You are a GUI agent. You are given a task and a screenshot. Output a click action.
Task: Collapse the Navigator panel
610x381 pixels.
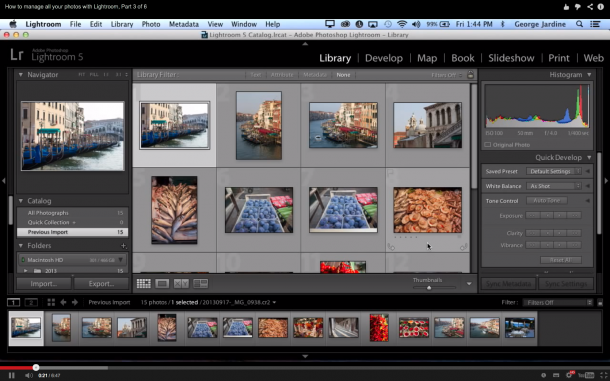pyautogui.click(x=21, y=74)
